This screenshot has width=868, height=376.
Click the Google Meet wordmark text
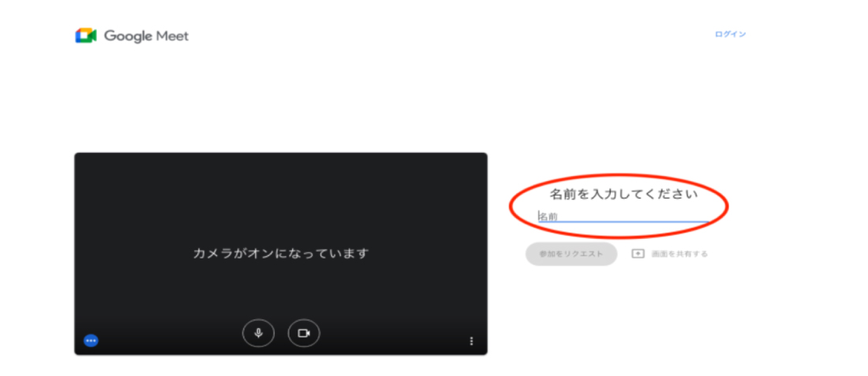pos(146,36)
